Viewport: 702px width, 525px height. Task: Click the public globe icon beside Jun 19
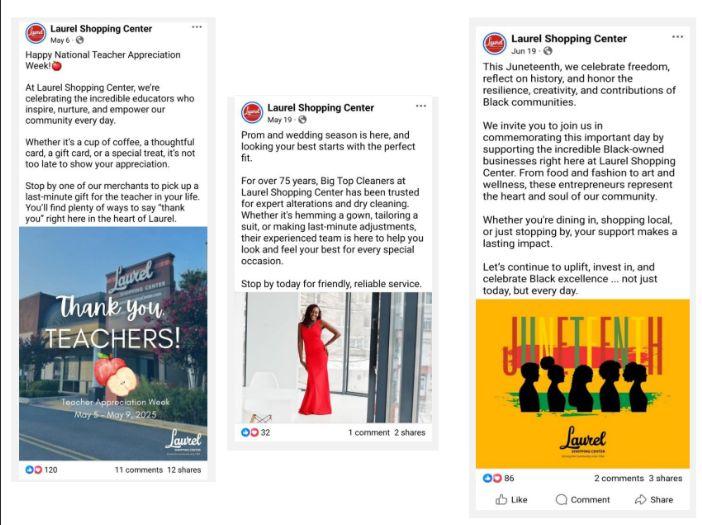pyautogui.click(x=548, y=51)
